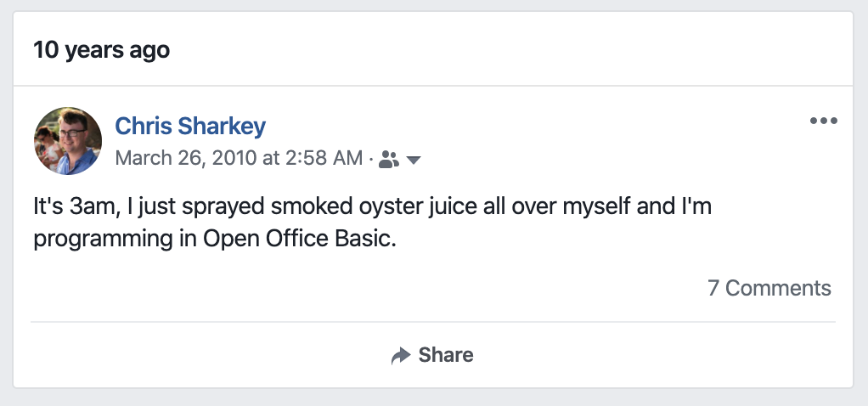Click the "Share" label text
The image size is (868, 406).
tap(446, 355)
